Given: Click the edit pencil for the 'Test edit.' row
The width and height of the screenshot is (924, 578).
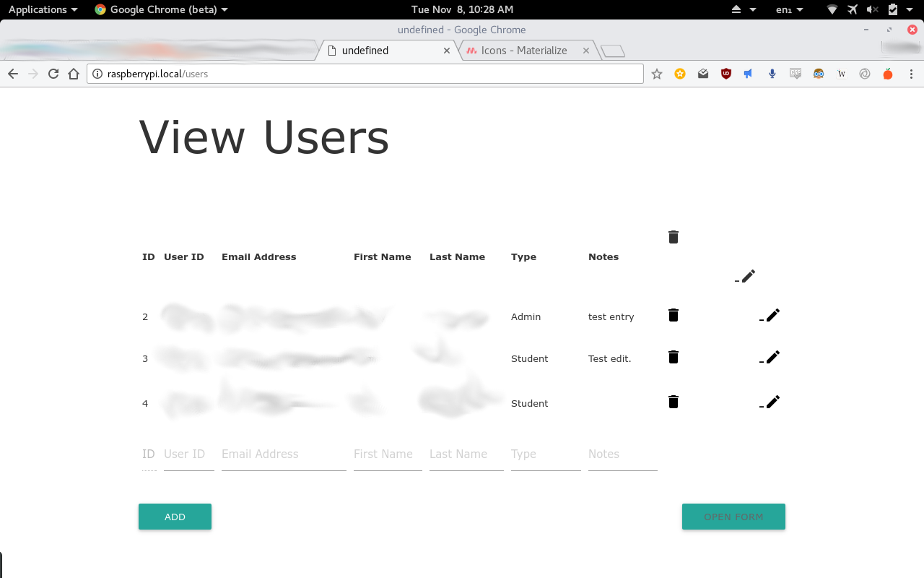Looking at the screenshot, I should 772,357.
